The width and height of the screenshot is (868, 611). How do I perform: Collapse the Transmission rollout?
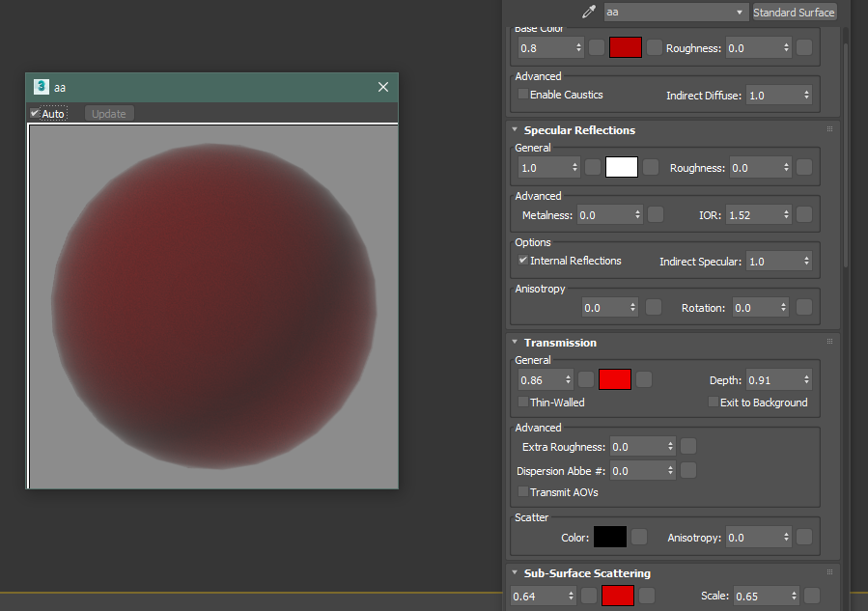[x=515, y=343]
